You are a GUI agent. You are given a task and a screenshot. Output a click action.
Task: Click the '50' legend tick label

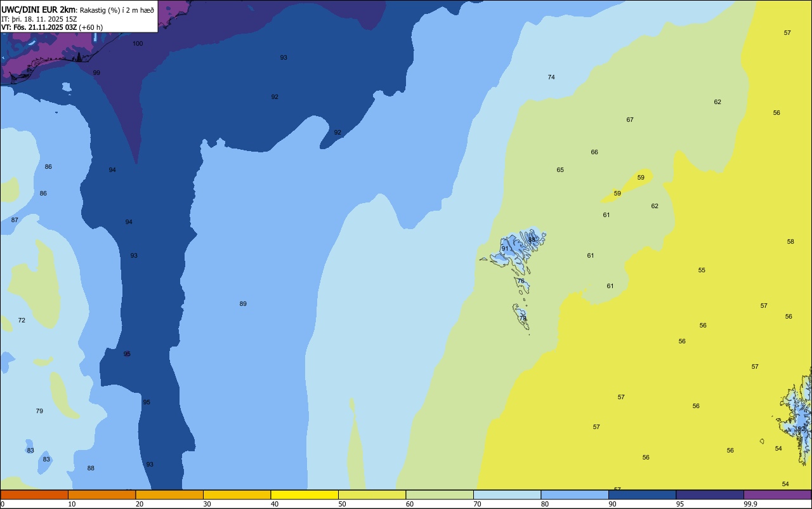(342, 504)
